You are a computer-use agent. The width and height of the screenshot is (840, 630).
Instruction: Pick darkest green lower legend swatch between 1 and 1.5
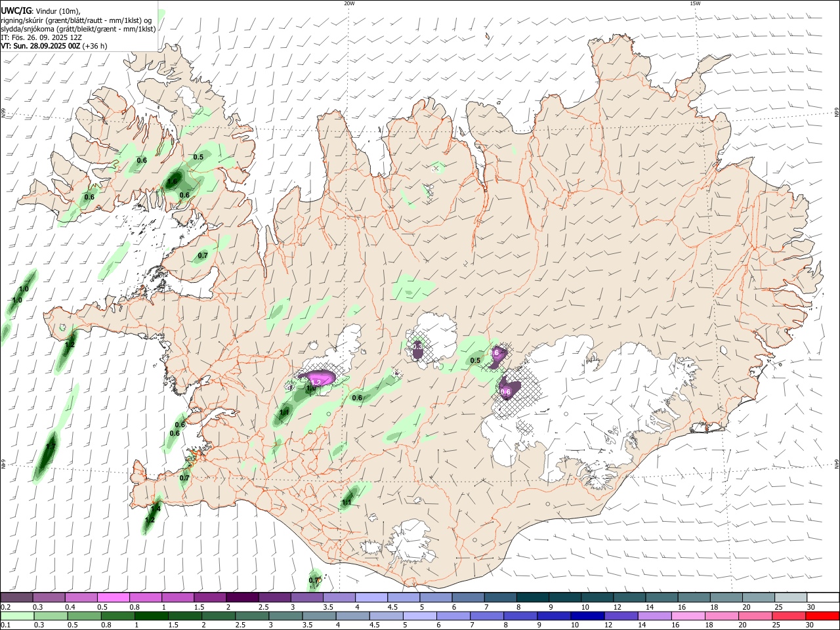tap(151, 617)
